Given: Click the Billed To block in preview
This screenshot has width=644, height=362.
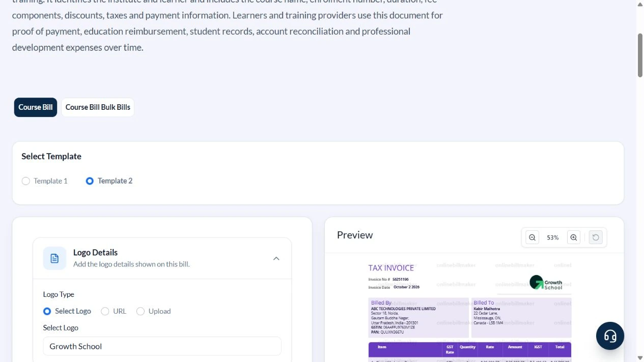Looking at the screenshot, I should click(x=521, y=318).
